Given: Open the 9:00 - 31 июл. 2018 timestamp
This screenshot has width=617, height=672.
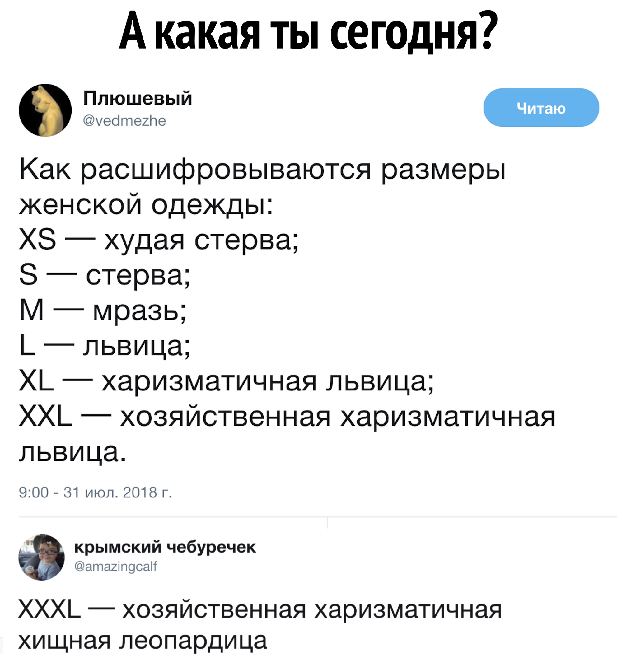Looking at the screenshot, I should [x=96, y=492].
